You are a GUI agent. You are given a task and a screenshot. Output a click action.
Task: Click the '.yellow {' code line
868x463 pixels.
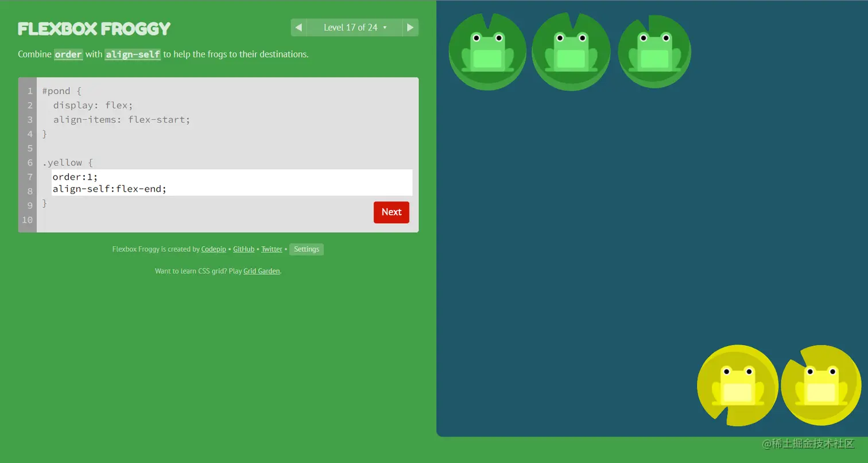point(67,163)
